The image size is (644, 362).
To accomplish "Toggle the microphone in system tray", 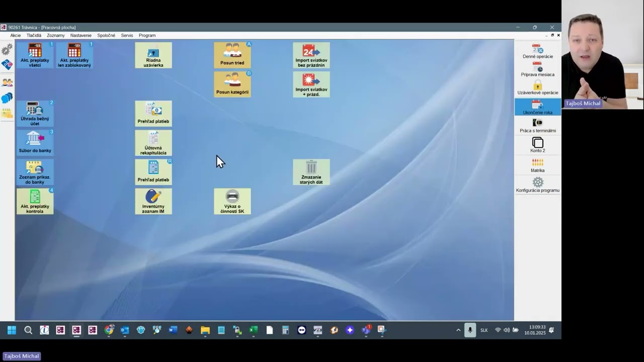I will click(470, 330).
